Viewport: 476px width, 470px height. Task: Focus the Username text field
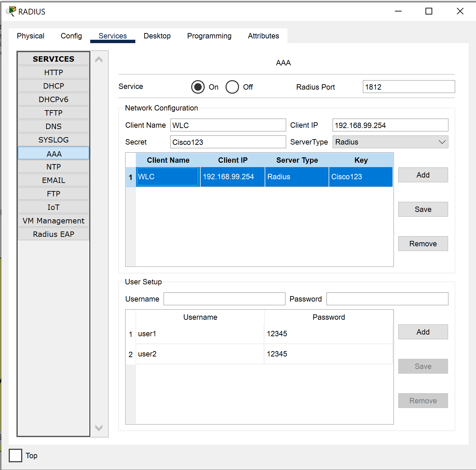[224, 299]
